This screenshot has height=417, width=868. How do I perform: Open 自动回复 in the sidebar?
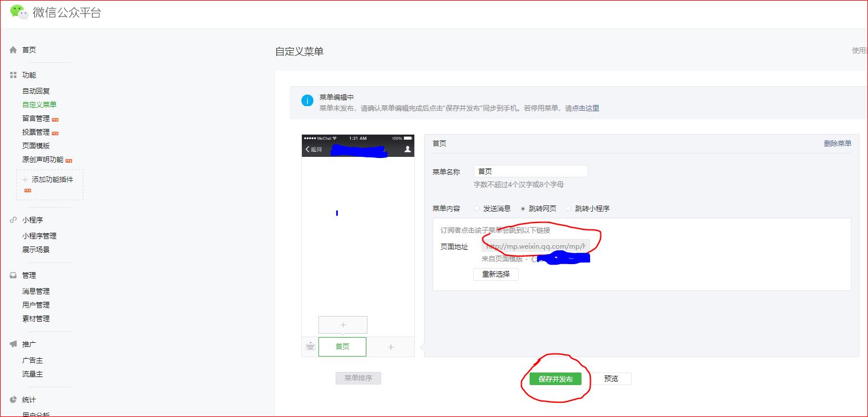[x=36, y=91]
